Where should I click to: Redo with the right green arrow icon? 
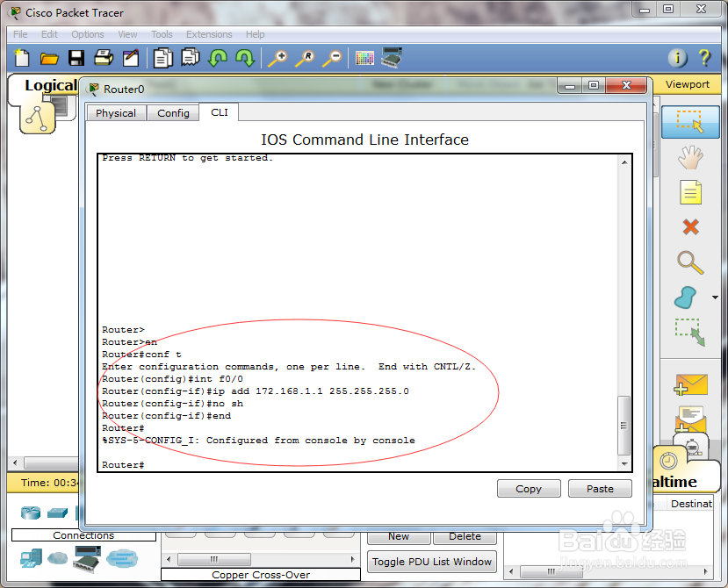245,58
